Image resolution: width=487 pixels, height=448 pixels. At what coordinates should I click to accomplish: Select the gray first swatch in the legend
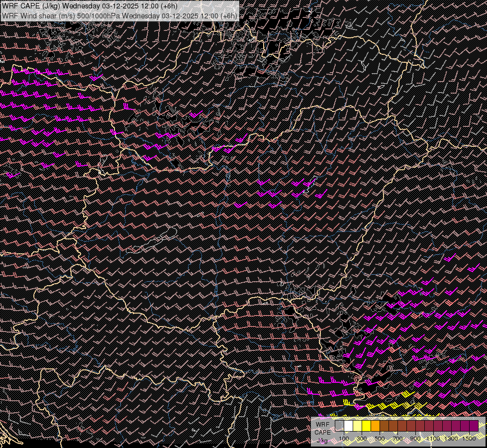pyautogui.click(x=340, y=426)
